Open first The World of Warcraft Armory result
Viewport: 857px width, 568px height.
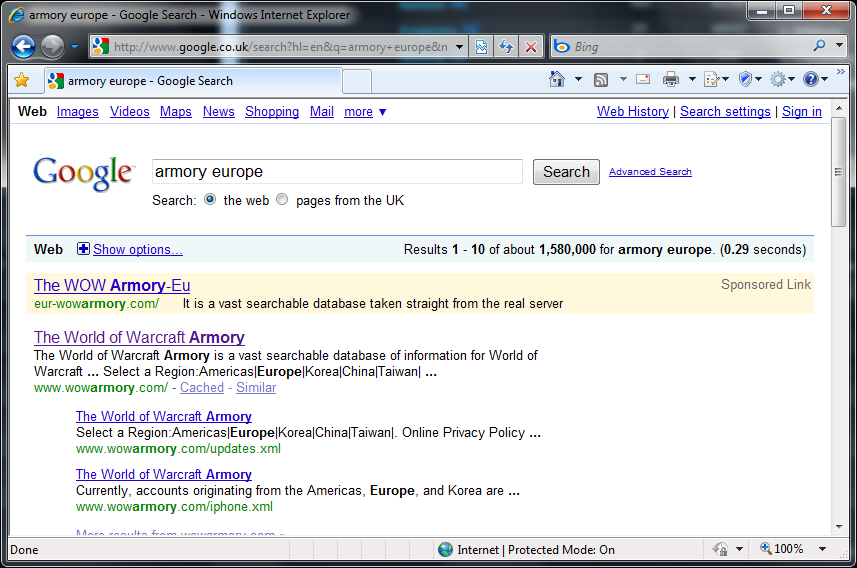click(x=139, y=337)
